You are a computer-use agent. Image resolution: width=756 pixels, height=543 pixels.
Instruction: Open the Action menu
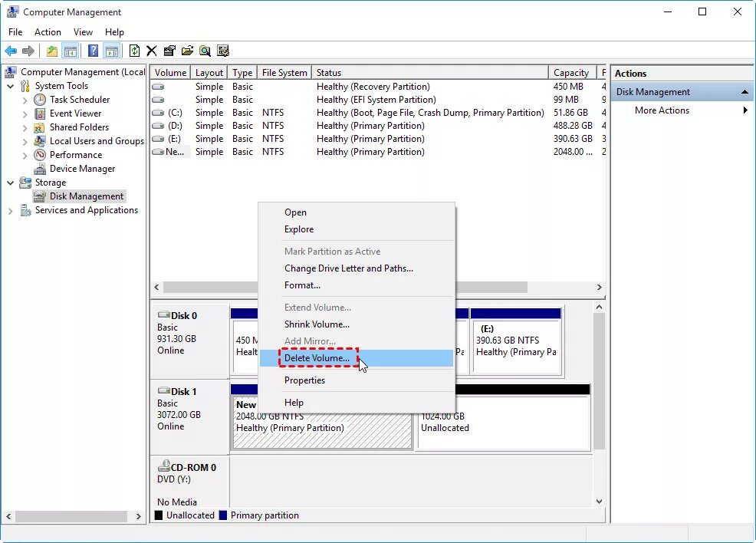48,31
